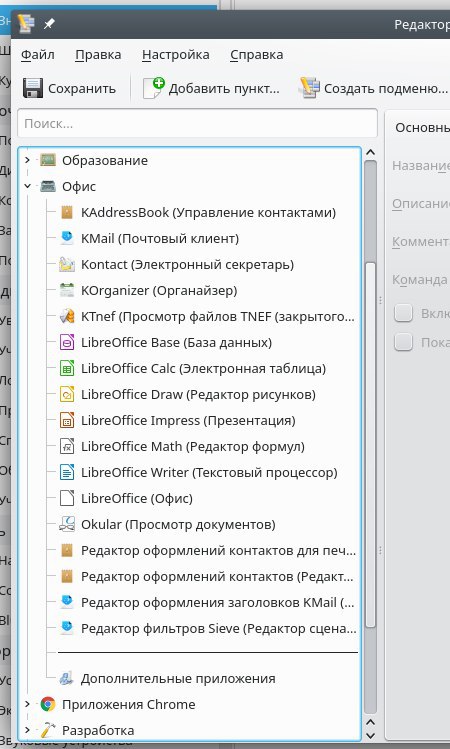
Task: Select Okular (Просмотр документов) entry
Action: (x=178, y=524)
